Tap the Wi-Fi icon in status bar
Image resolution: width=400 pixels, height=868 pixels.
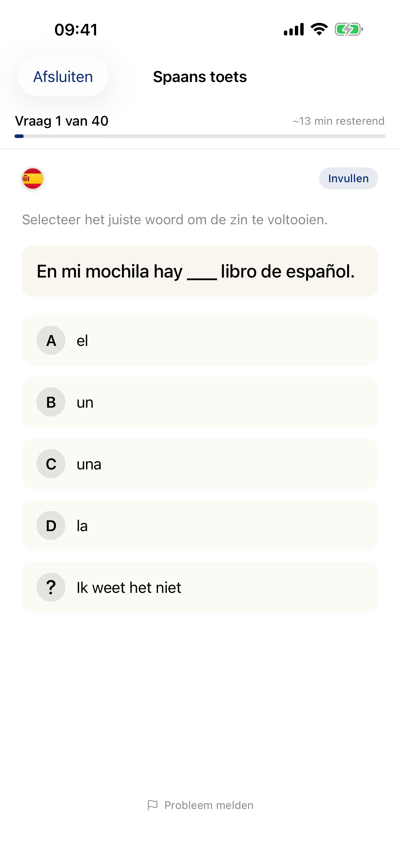tap(319, 29)
